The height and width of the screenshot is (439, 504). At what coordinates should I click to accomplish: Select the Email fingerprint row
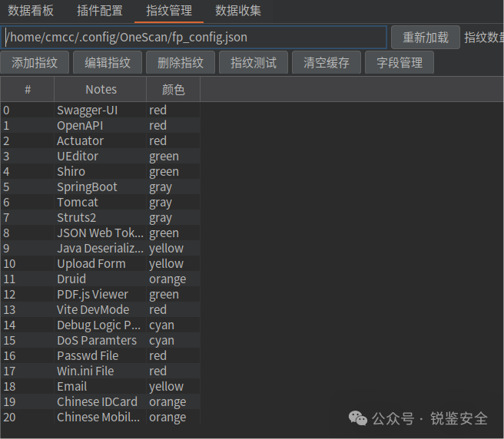coord(101,387)
